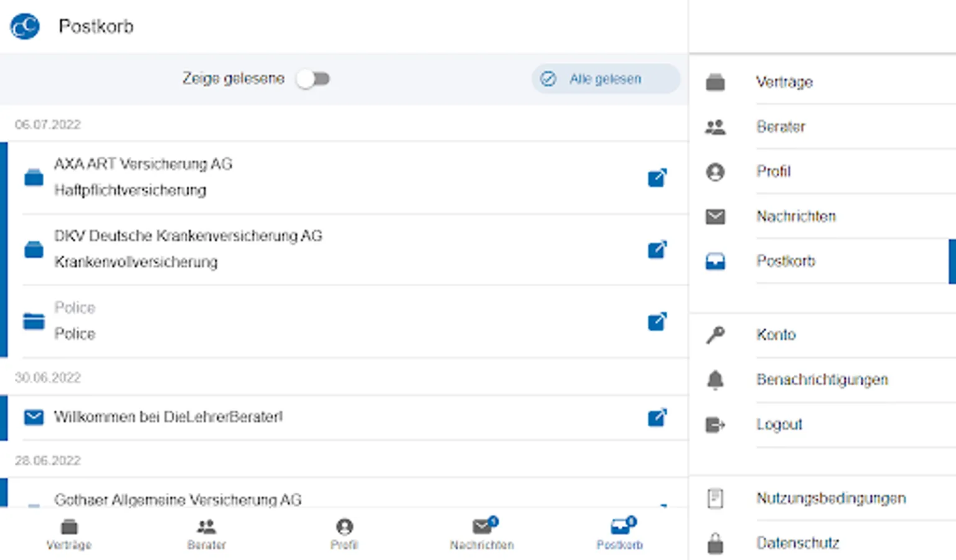Click the folder icon beside AXA ART Versicherung
The height and width of the screenshot is (560, 956).
[x=34, y=177]
